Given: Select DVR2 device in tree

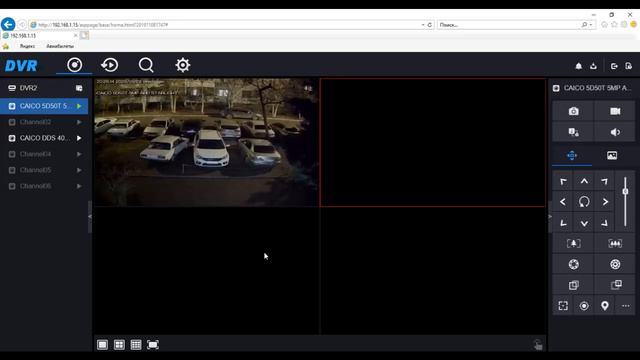Looking at the screenshot, I should pyautogui.click(x=28, y=88).
